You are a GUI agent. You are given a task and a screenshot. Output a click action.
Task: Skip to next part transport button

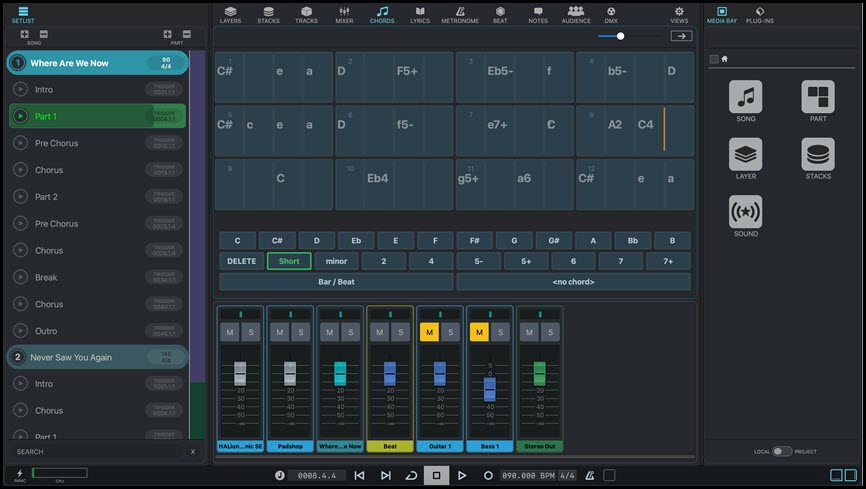[x=386, y=475]
